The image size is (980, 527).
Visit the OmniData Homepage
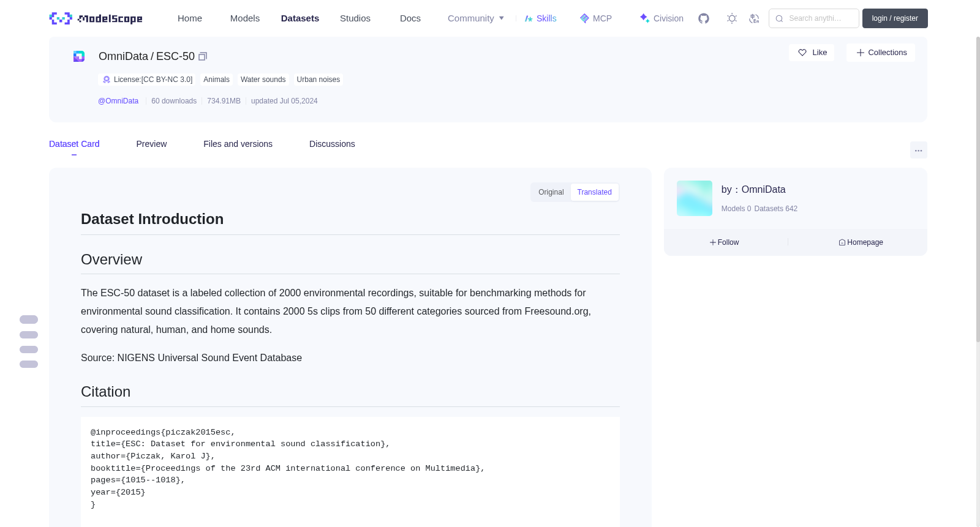[x=861, y=242]
